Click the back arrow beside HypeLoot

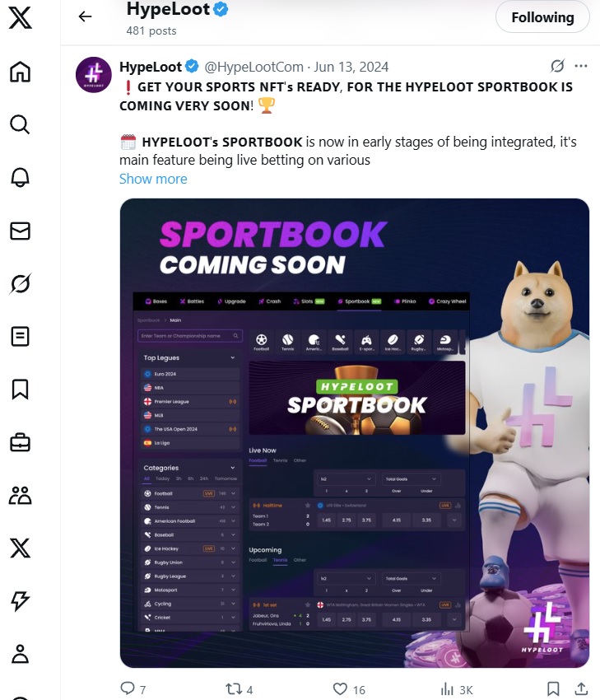click(x=85, y=16)
